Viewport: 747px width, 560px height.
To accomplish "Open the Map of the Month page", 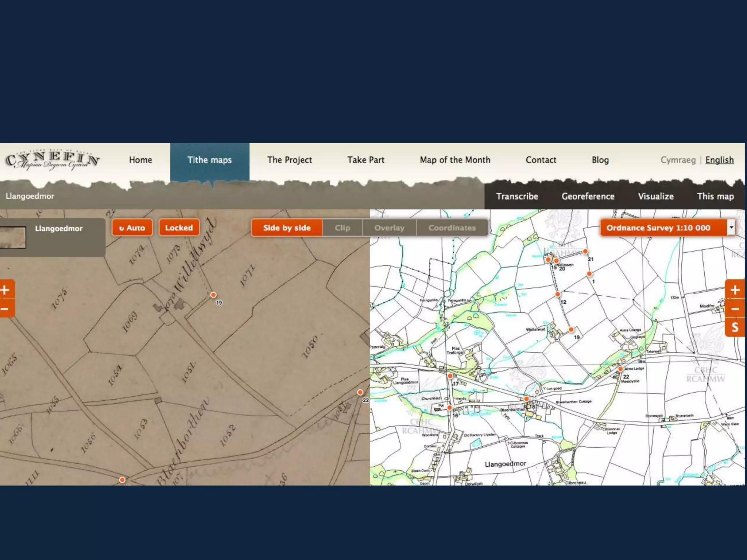I will click(x=455, y=160).
